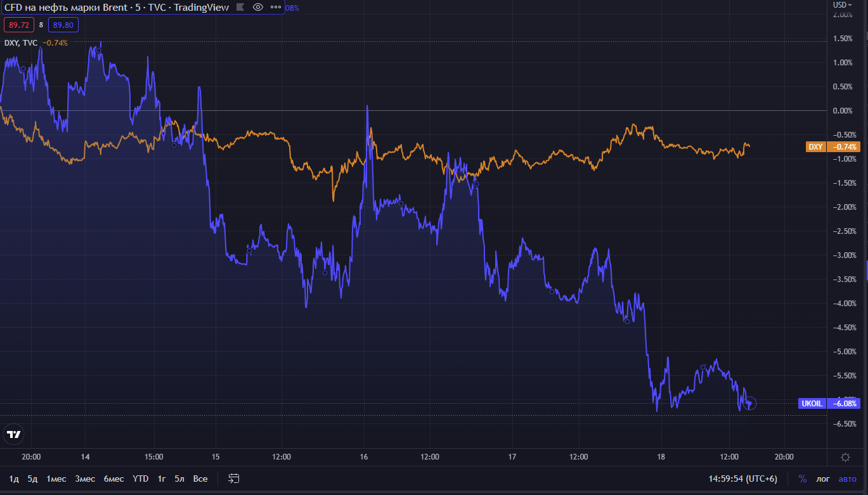Set range to 1мес
Viewport: 868px width, 495px height.
point(57,479)
